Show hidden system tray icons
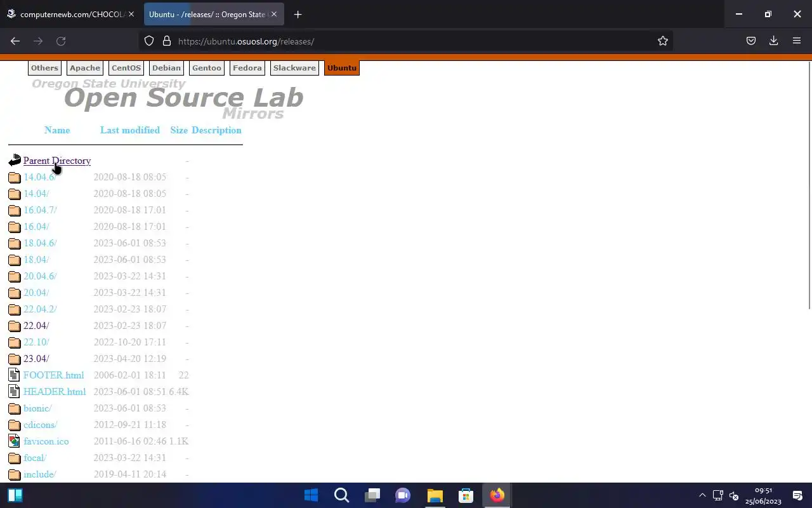This screenshot has height=508, width=812. [x=702, y=495]
